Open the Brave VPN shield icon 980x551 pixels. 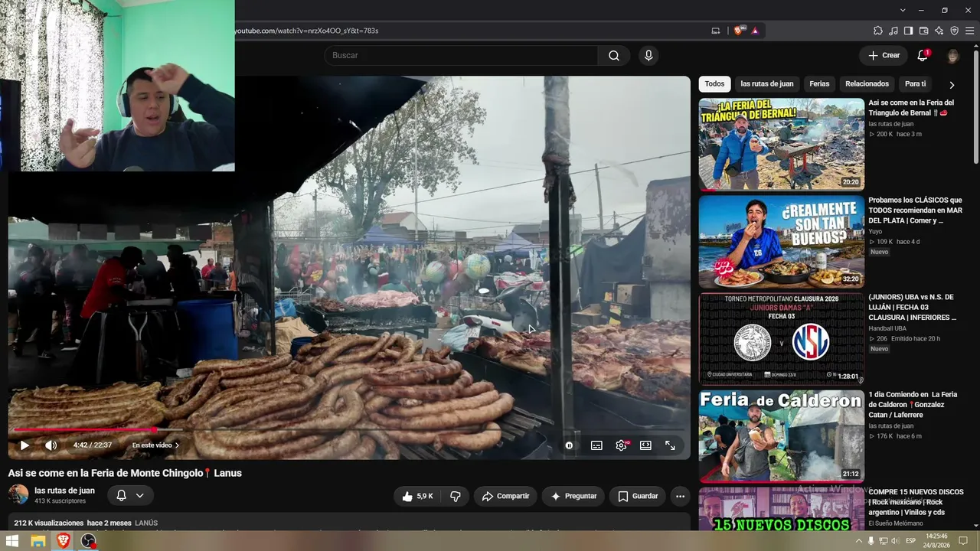point(954,31)
